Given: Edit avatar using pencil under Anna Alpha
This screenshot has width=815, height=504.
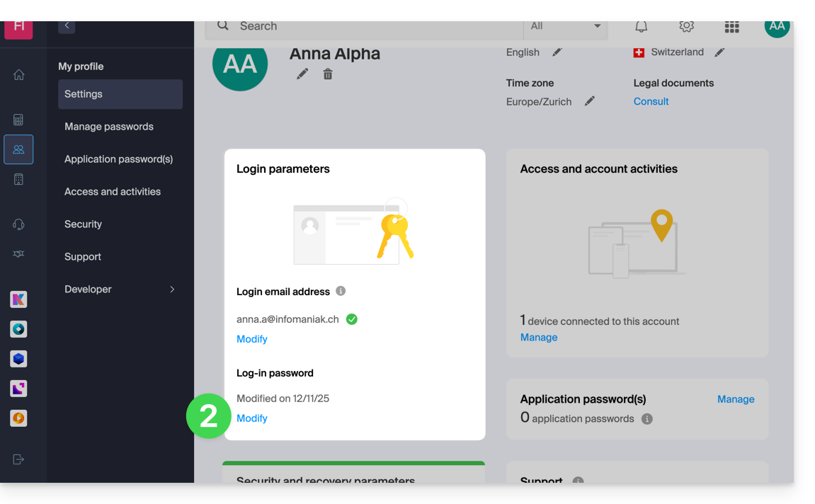Looking at the screenshot, I should pyautogui.click(x=302, y=74).
